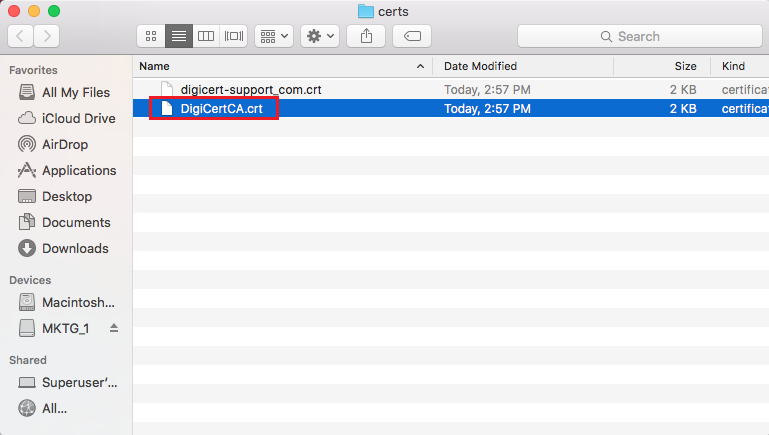Viewport: 769px width, 435px height.
Task: Sort files by Size column
Action: pyautogui.click(x=685, y=66)
